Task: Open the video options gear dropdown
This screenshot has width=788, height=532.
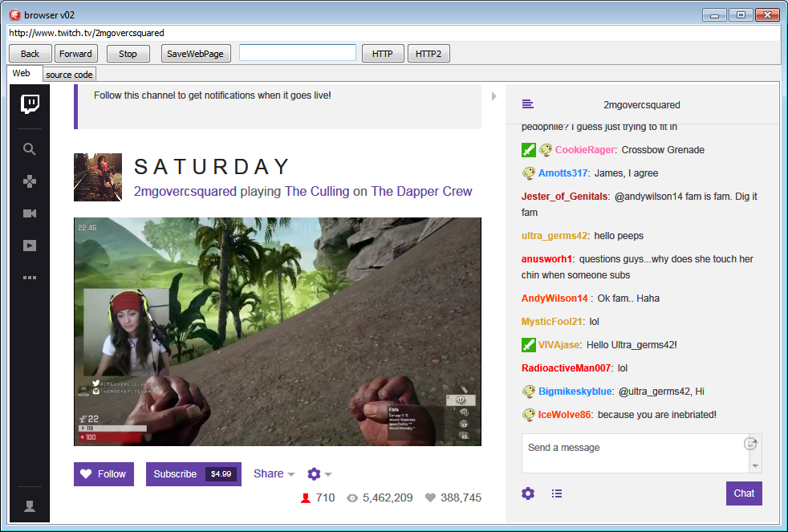Action: click(x=319, y=473)
